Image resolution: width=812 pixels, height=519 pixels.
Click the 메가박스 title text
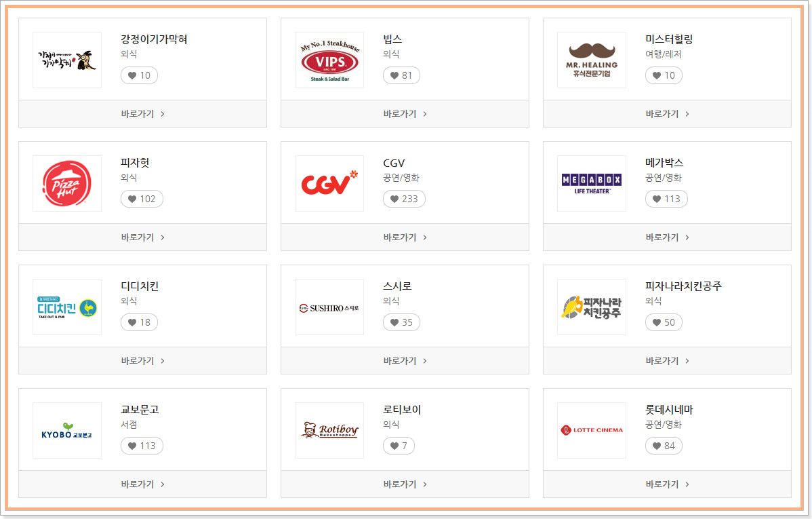[664, 163]
